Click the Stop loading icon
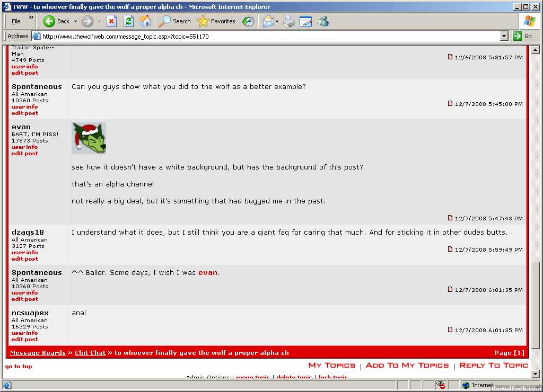 pos(111,21)
